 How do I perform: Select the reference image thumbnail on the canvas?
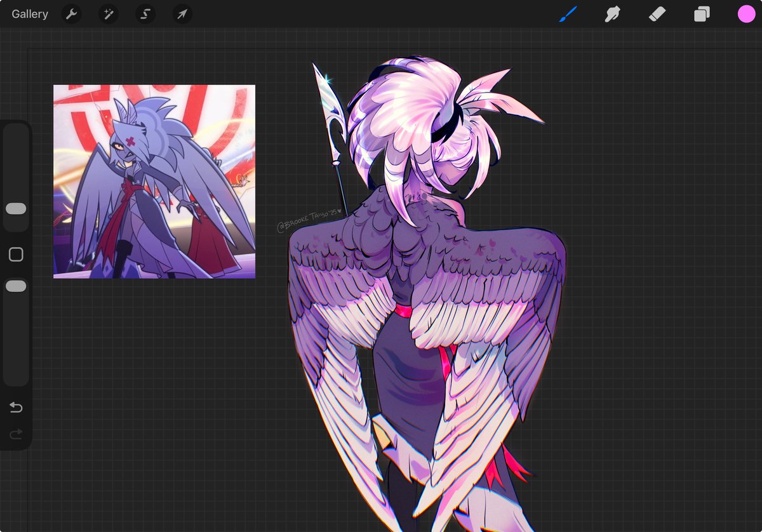[154, 182]
